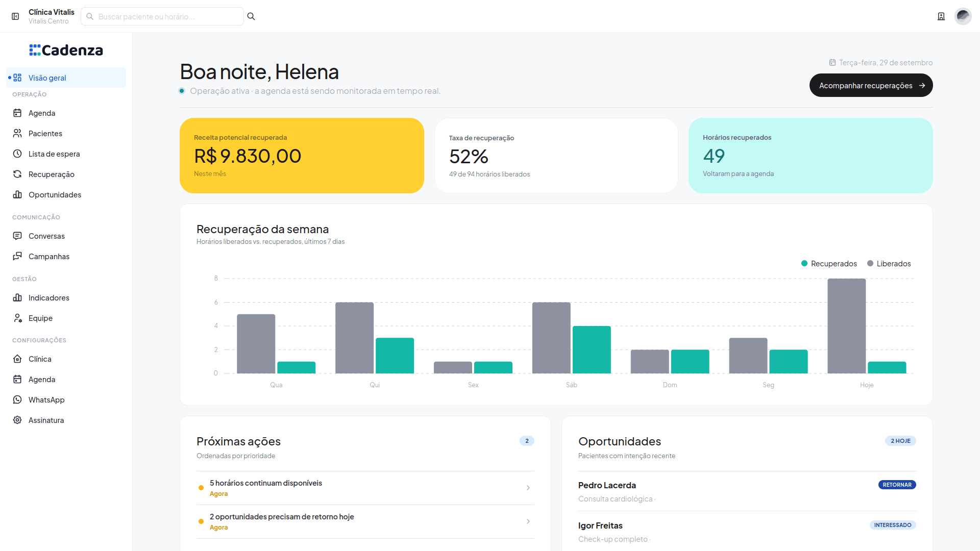
Task: Click the Sáb teal Recuperados bar
Action: coord(592,349)
